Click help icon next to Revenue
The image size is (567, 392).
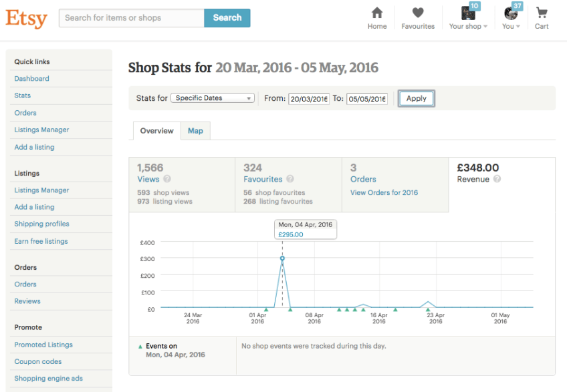point(497,179)
